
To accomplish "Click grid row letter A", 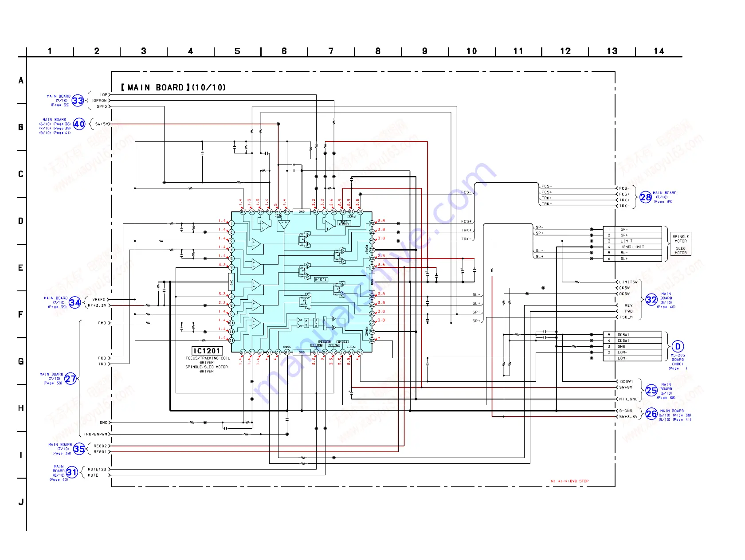I will tap(20, 81).
